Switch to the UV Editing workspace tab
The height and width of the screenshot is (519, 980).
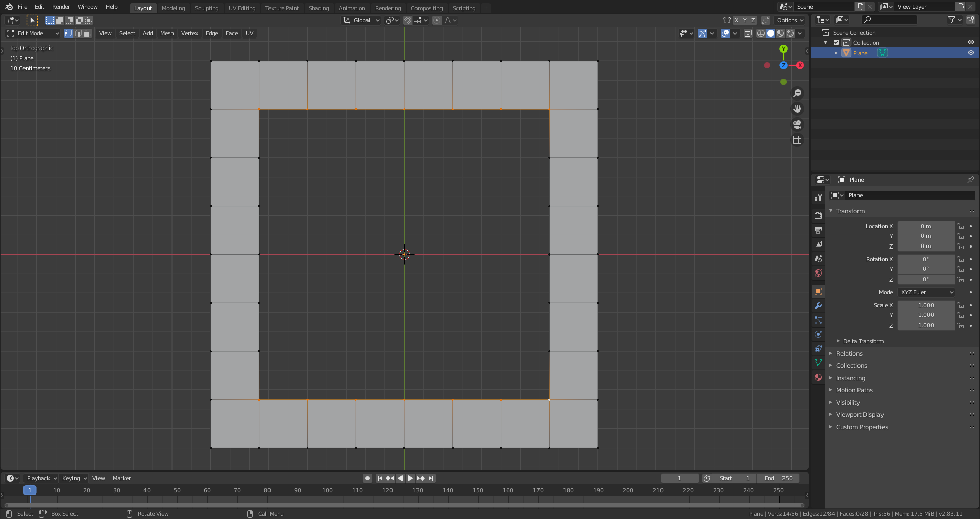pyautogui.click(x=242, y=8)
